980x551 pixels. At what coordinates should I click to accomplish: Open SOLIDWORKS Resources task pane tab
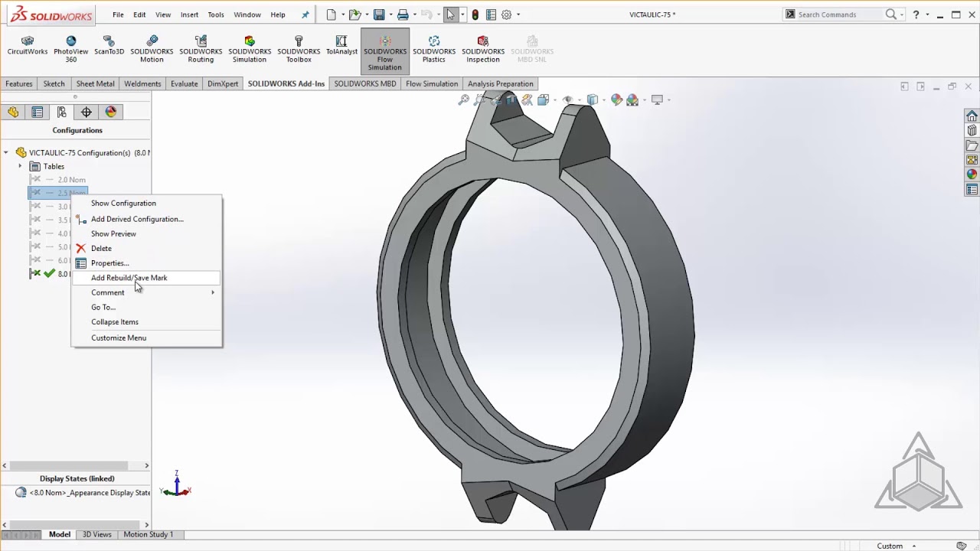[x=972, y=116]
